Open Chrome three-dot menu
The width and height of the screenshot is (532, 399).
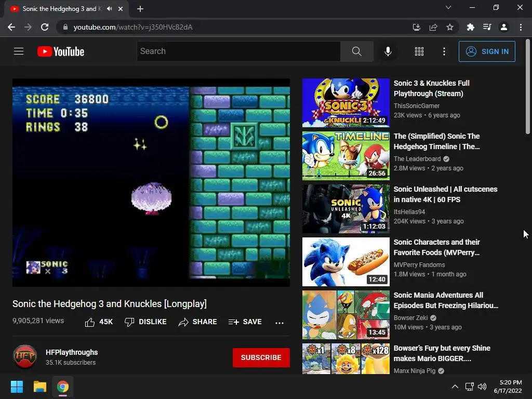point(521,27)
